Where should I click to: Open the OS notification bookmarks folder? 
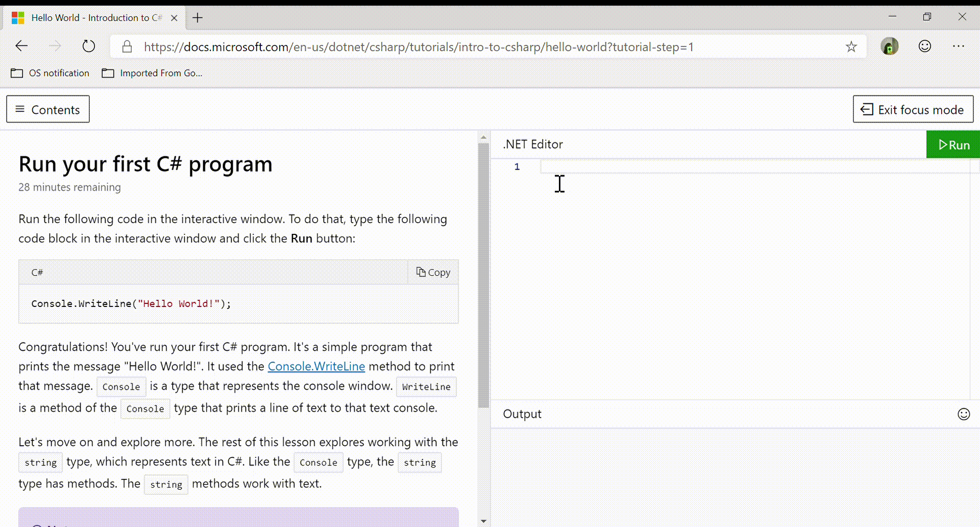tap(50, 73)
